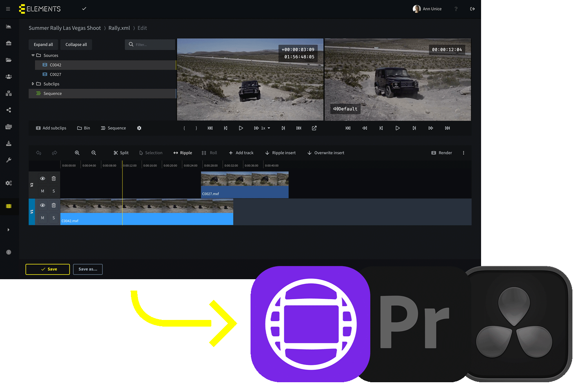Image resolution: width=574 pixels, height=392 pixels.
Task: Mute the V1 track
Action: click(x=42, y=218)
